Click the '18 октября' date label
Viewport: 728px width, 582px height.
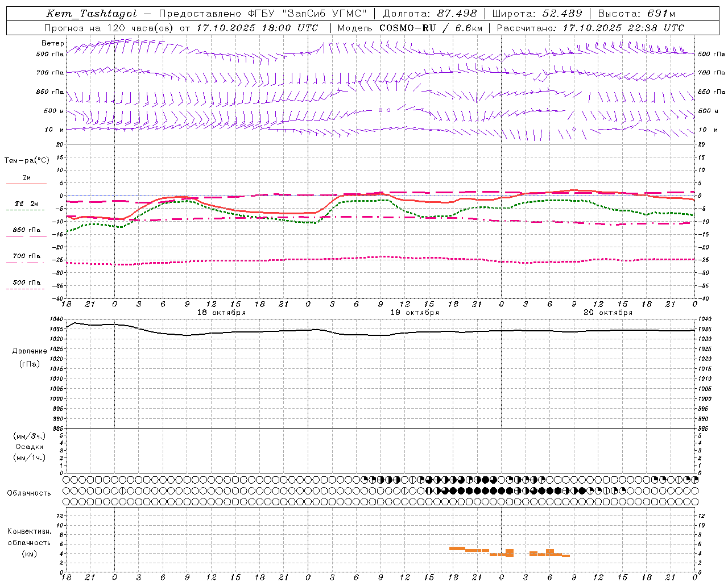221,313
